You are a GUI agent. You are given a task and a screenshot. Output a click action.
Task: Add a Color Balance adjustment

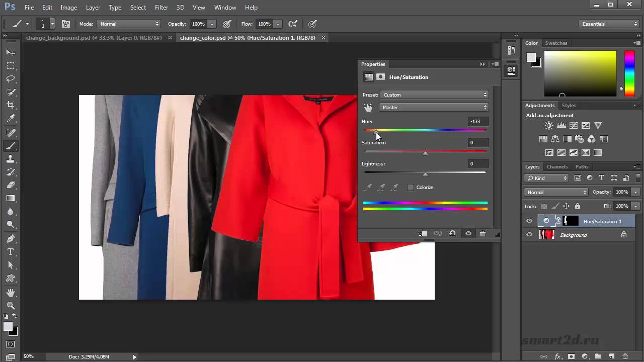[x=555, y=139]
